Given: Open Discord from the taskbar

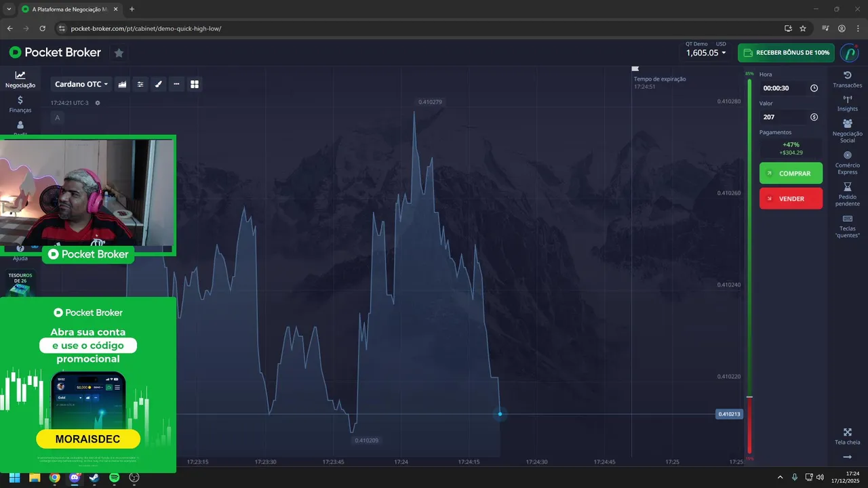Looking at the screenshot, I should point(75,478).
